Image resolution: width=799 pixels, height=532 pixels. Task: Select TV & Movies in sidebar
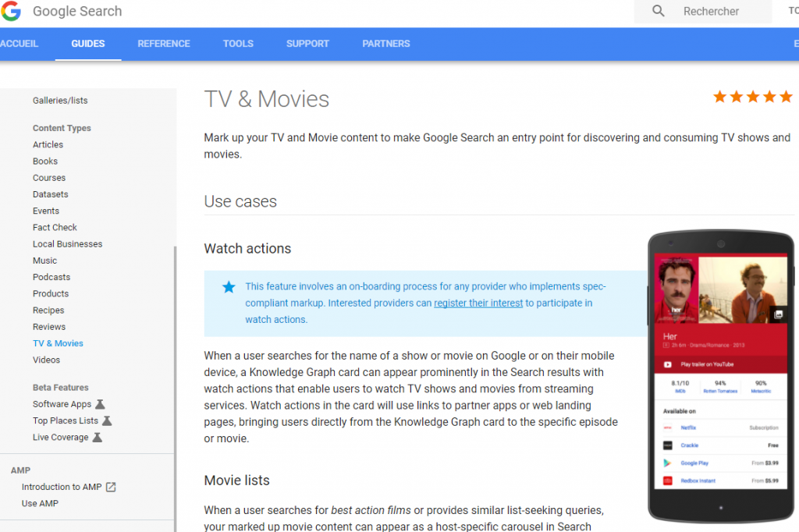tap(58, 343)
